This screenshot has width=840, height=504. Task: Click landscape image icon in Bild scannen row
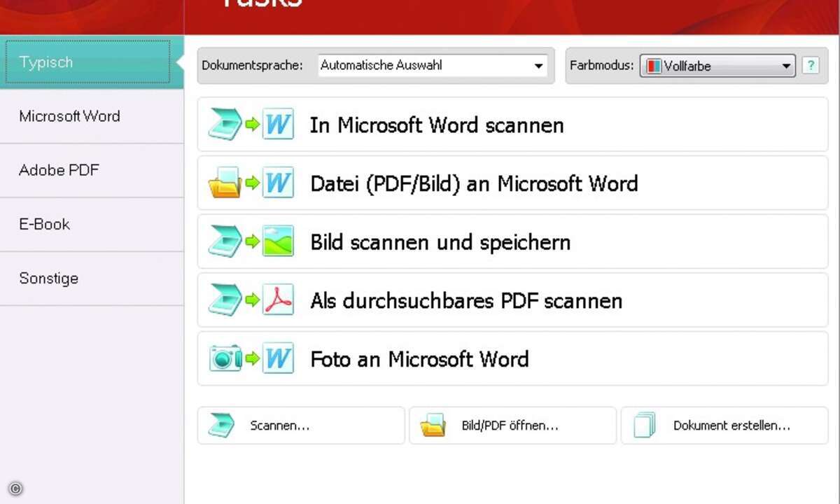(278, 241)
